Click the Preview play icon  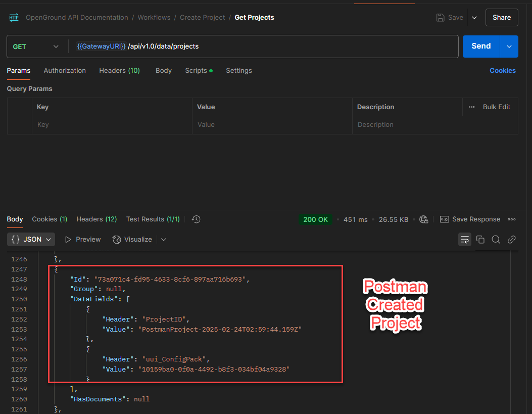[x=68, y=240]
